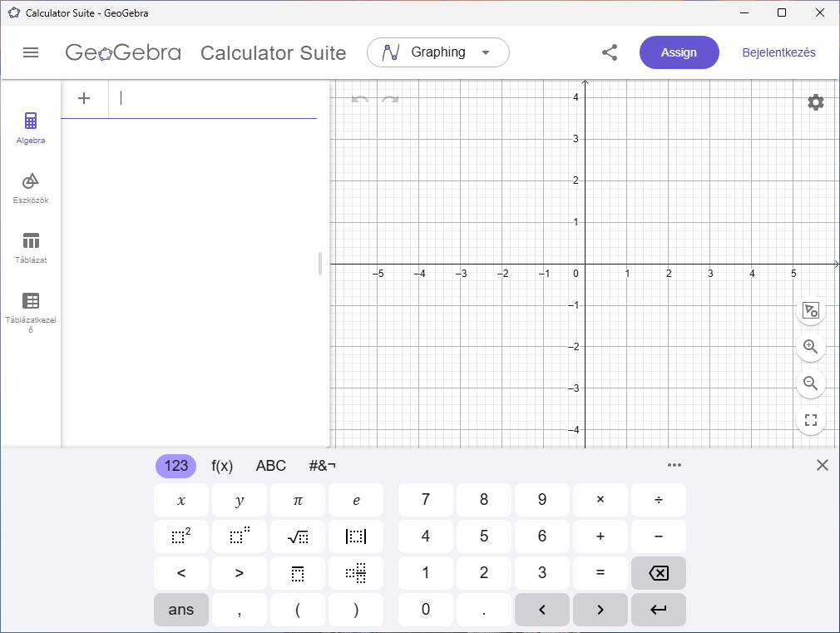840x633 pixels.
Task: Click the backspace key on keyboard
Action: point(659,573)
